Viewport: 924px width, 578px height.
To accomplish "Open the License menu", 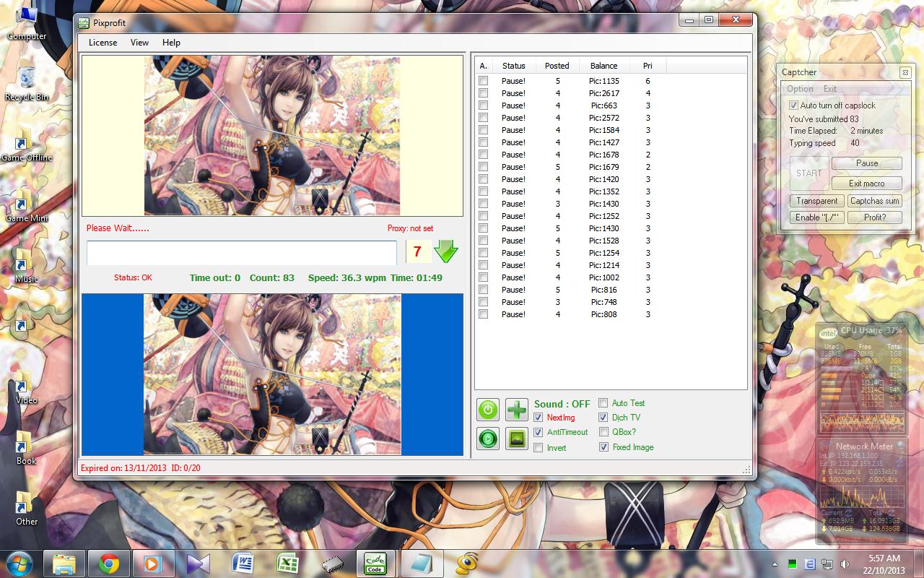I will (x=103, y=43).
